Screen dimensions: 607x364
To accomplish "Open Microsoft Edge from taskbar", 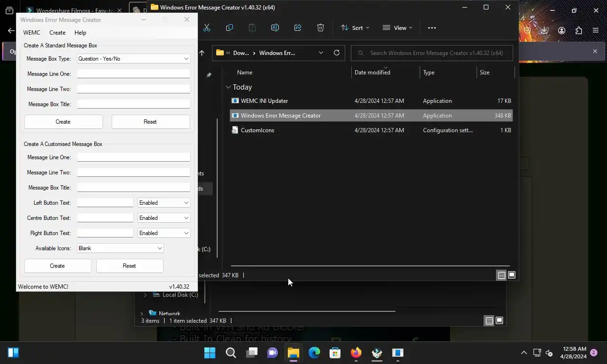I will tap(314, 353).
